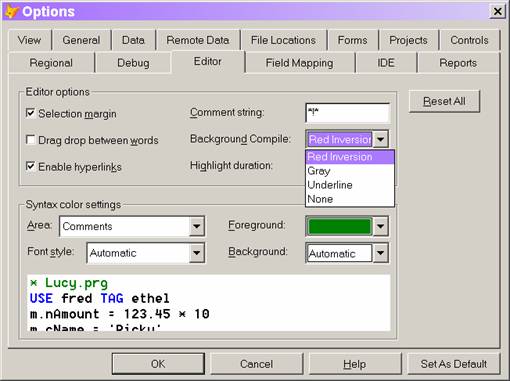
Task: Click the Comment string label
Action: [227, 113]
